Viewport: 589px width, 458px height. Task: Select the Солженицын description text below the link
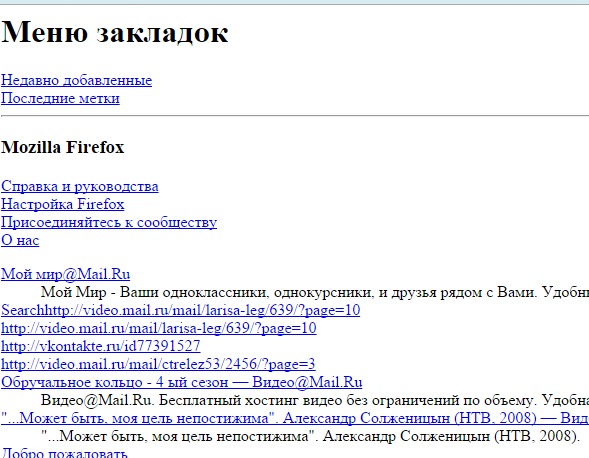[x=311, y=436]
